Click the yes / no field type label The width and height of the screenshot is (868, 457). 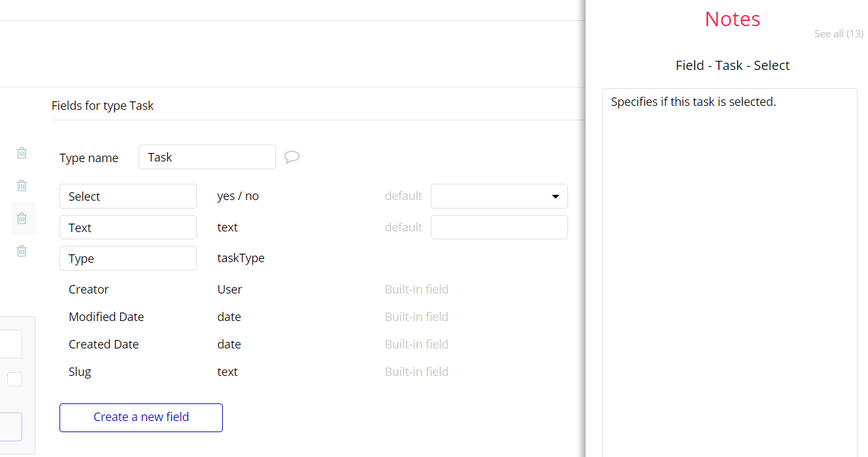coord(238,196)
